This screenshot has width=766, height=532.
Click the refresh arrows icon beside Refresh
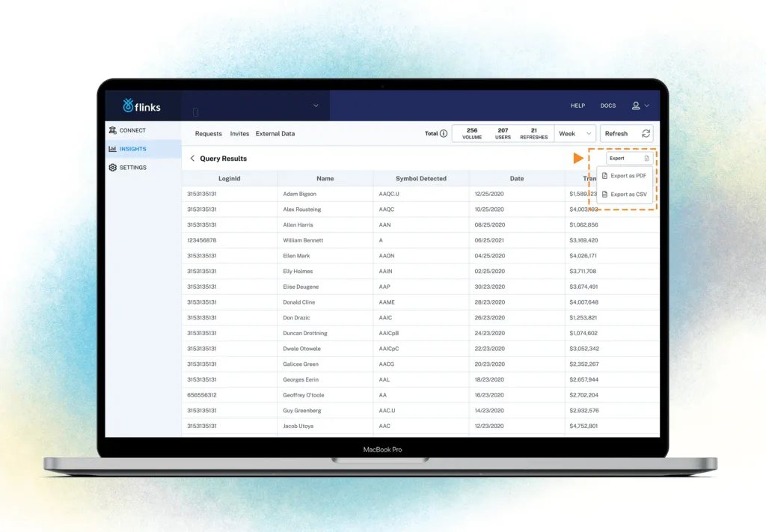coord(646,134)
